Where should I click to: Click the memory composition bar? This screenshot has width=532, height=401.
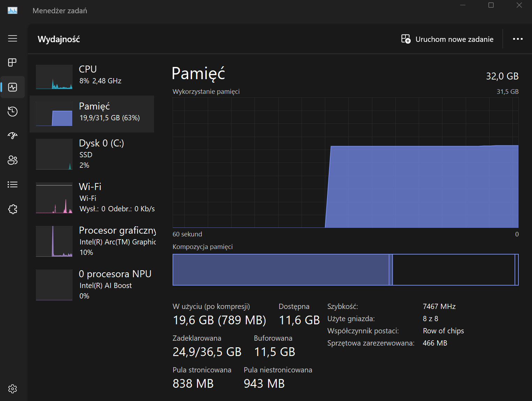(x=345, y=270)
